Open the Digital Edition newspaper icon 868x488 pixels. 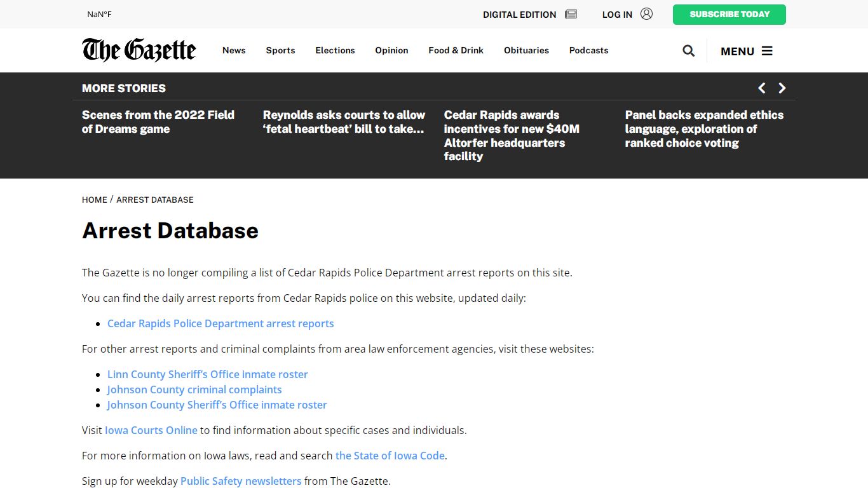click(x=571, y=14)
